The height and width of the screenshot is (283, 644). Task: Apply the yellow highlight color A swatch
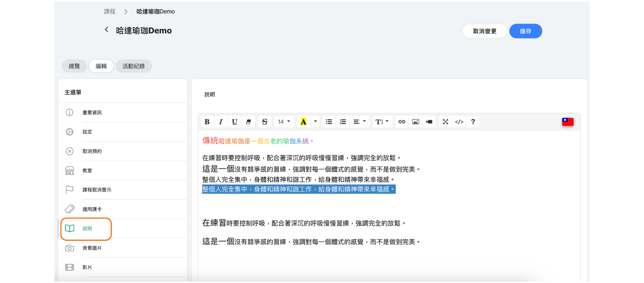coord(303,122)
